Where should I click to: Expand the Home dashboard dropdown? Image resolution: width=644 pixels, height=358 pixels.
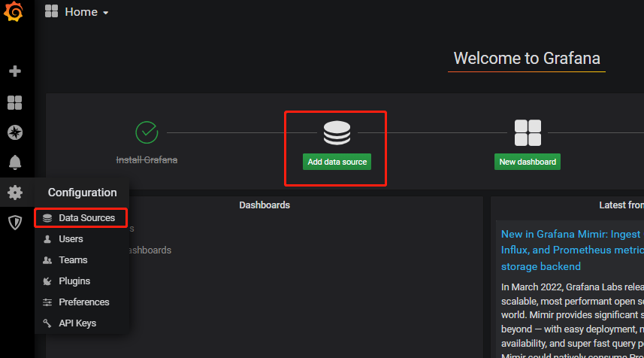(86, 12)
